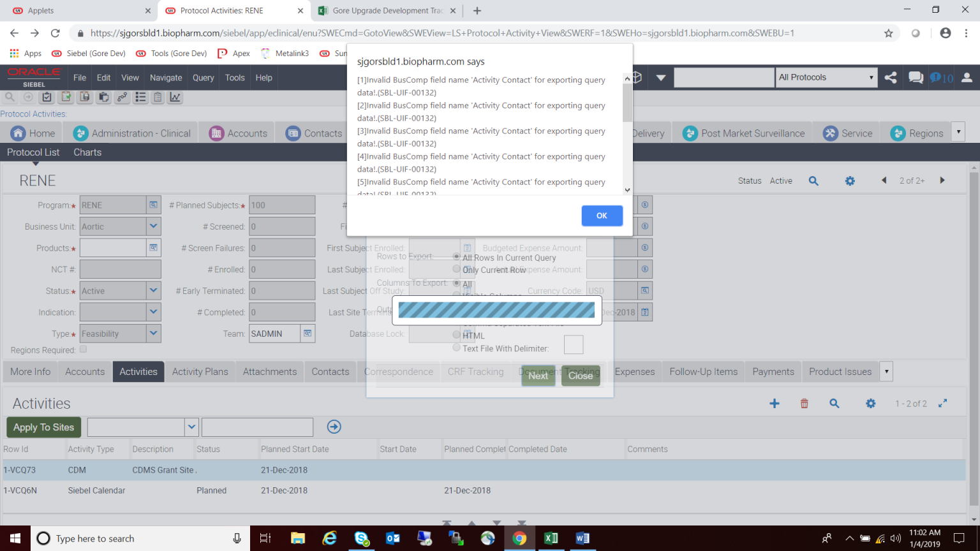This screenshot has height=551, width=980.
Task: Click the OK button on the alert dialog
Action: pos(601,216)
